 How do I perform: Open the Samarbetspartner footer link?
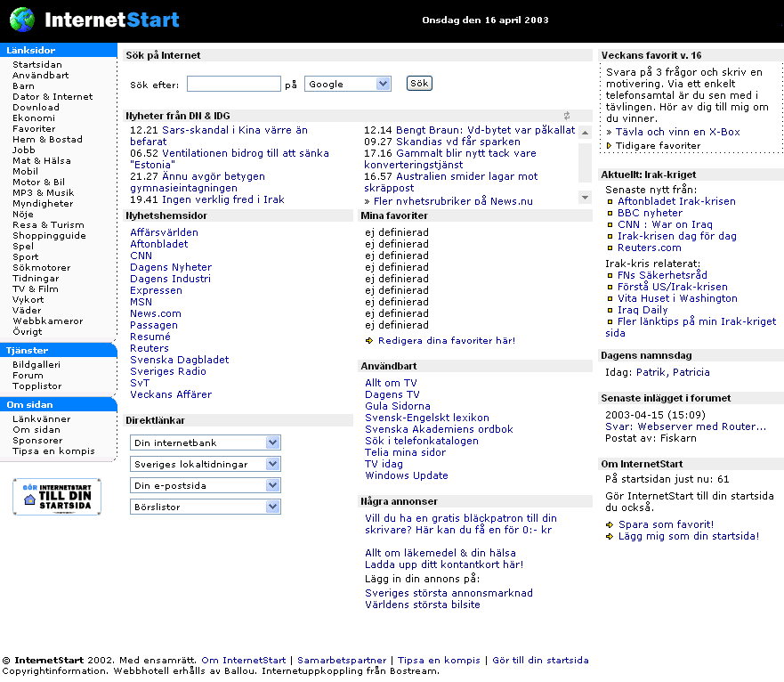tap(342, 661)
